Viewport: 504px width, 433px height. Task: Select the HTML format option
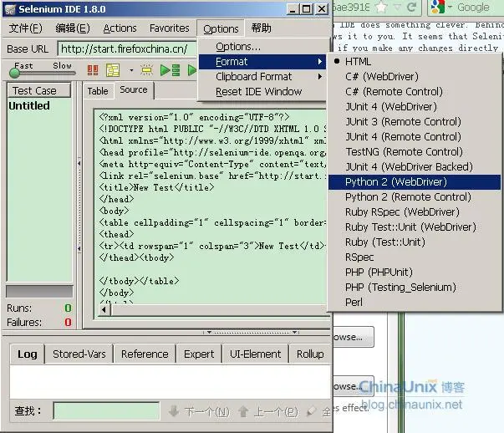coord(415,61)
